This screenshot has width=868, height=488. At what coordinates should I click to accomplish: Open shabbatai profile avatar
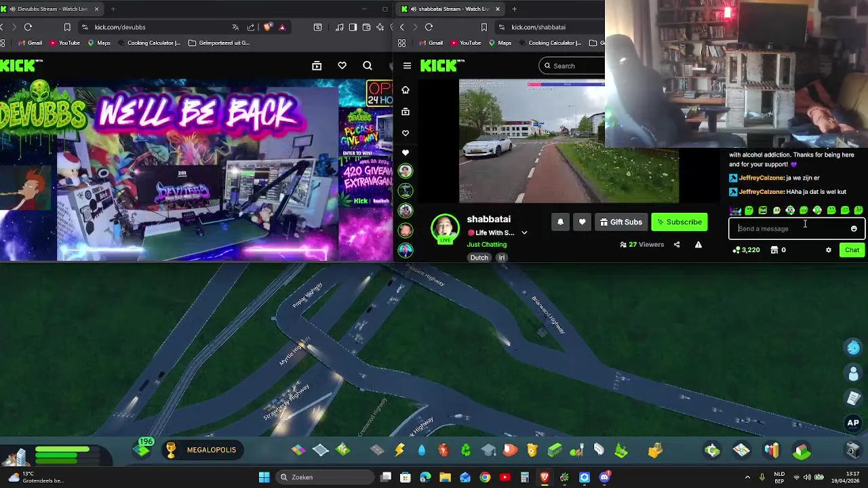[445, 228]
